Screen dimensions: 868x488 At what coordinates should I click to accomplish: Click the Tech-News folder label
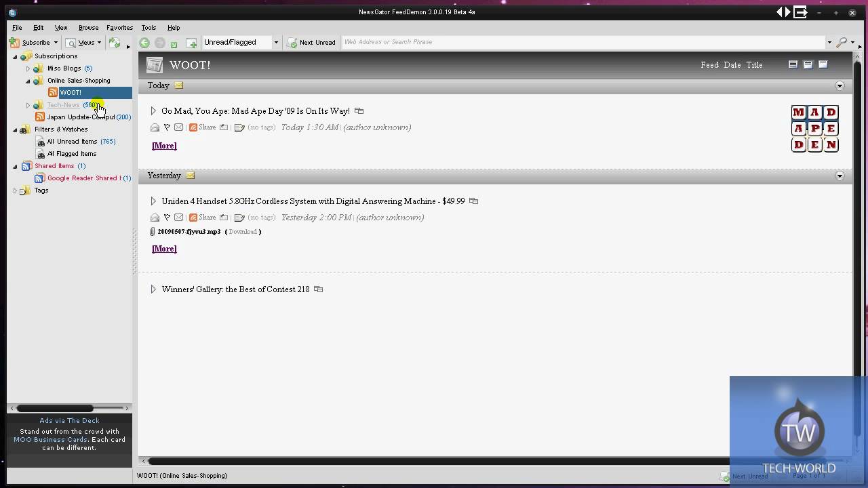coord(63,105)
